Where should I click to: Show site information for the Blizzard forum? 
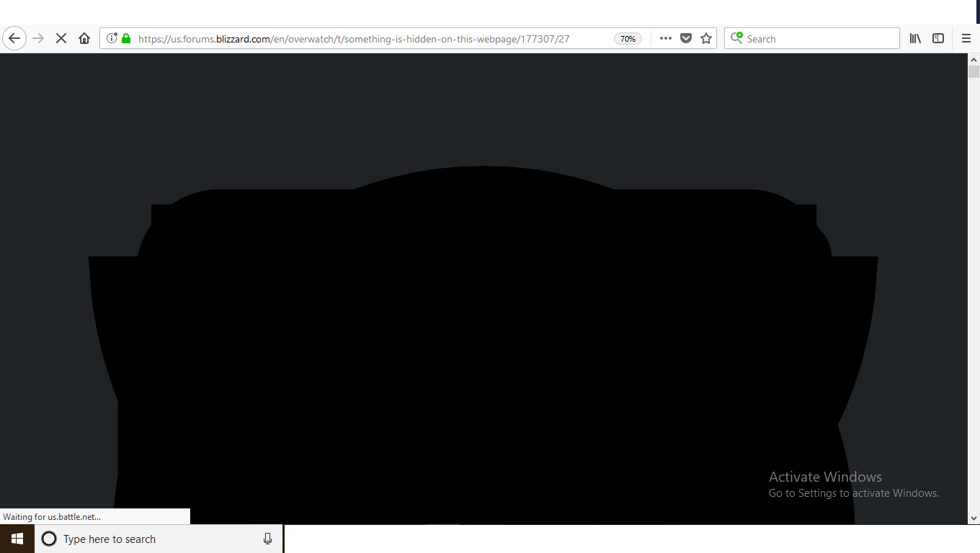[112, 38]
